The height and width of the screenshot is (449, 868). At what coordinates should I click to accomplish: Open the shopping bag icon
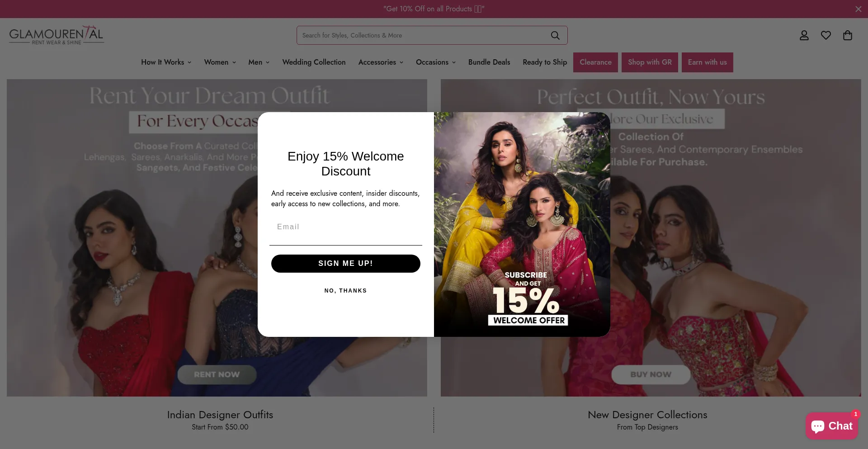[x=847, y=35]
